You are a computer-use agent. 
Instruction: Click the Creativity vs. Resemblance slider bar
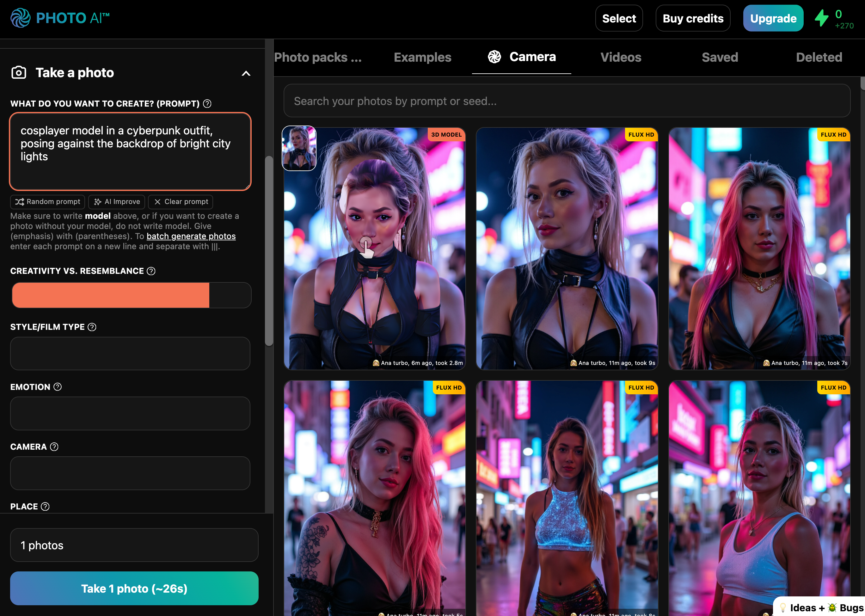pyautogui.click(x=131, y=295)
